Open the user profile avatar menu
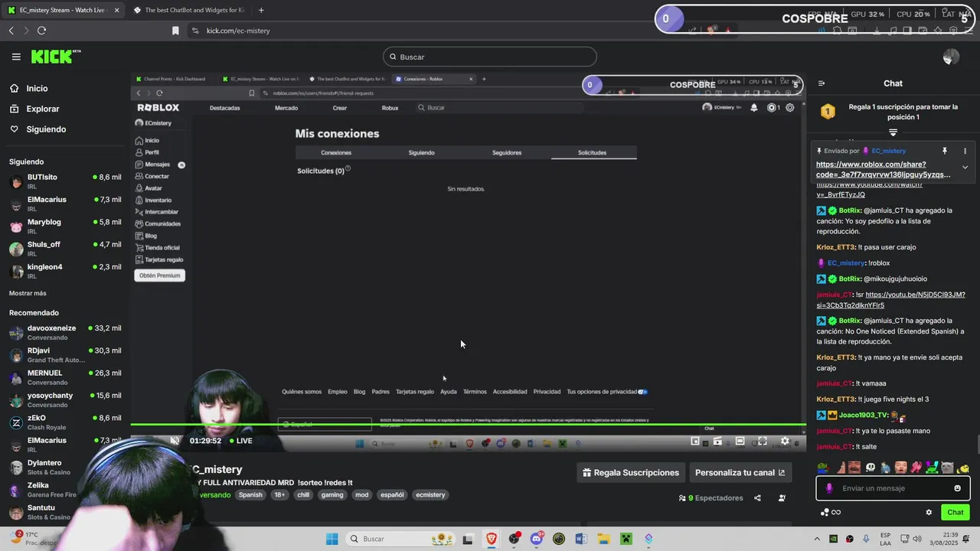Image resolution: width=980 pixels, height=551 pixels. tap(951, 57)
